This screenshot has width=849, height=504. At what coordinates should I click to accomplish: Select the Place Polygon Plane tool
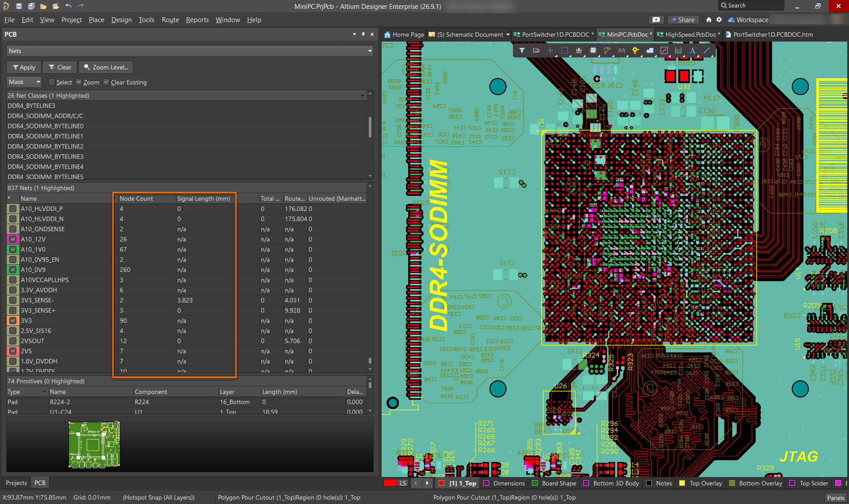pyautogui.click(x=650, y=50)
